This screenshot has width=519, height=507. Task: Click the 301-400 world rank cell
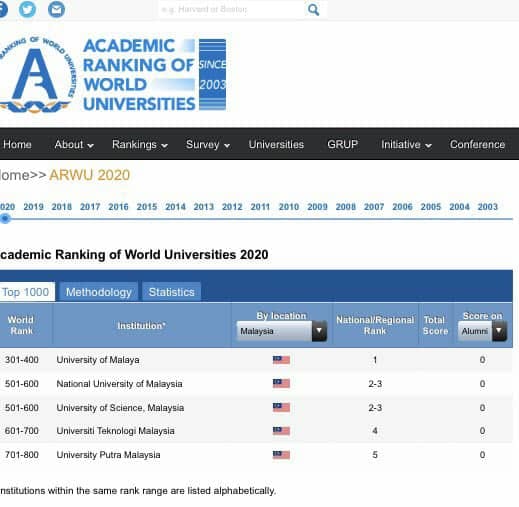(22, 360)
